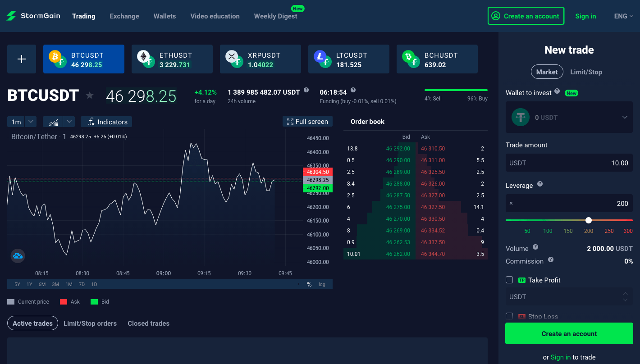Open the Wallet to invest help icon
640x364 pixels.
click(557, 91)
